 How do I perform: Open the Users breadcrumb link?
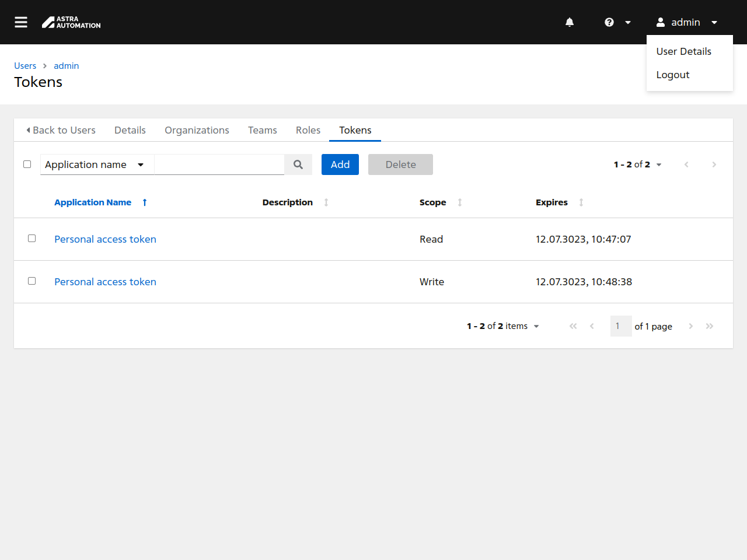[x=25, y=66]
